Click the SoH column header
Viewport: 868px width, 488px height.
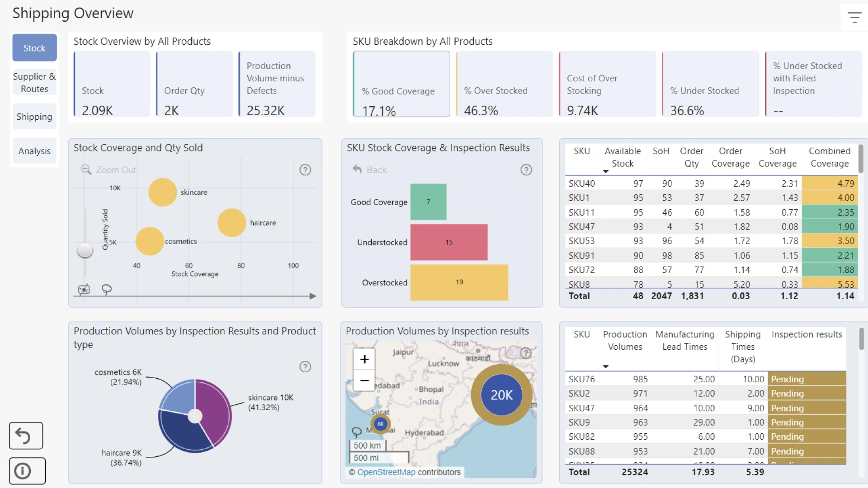pyautogui.click(x=660, y=151)
